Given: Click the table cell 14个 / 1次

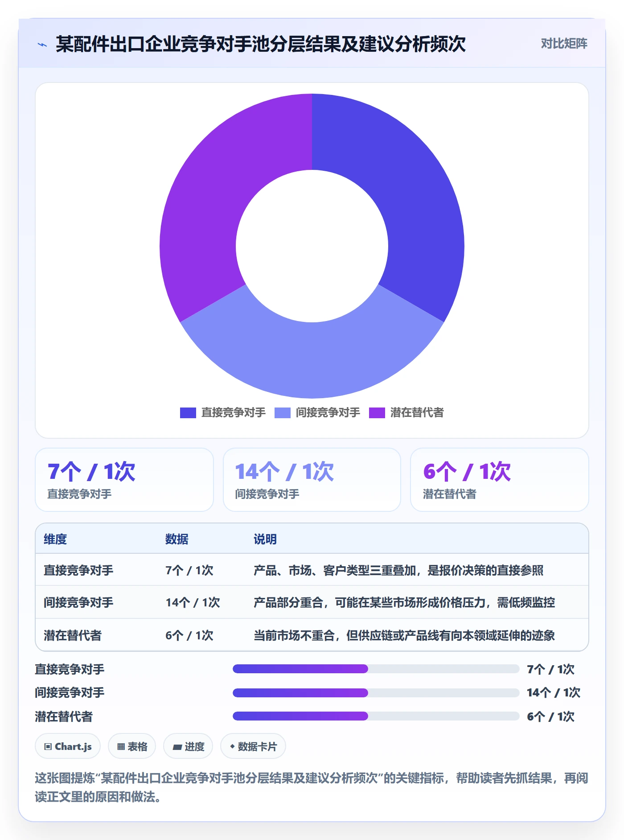Looking at the screenshot, I should click(193, 602).
